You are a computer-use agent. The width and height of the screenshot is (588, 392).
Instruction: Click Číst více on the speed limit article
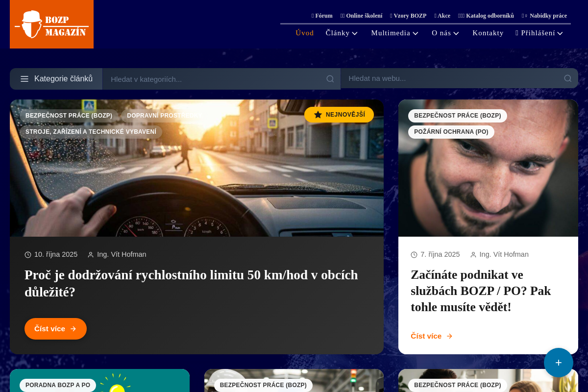tap(55, 329)
